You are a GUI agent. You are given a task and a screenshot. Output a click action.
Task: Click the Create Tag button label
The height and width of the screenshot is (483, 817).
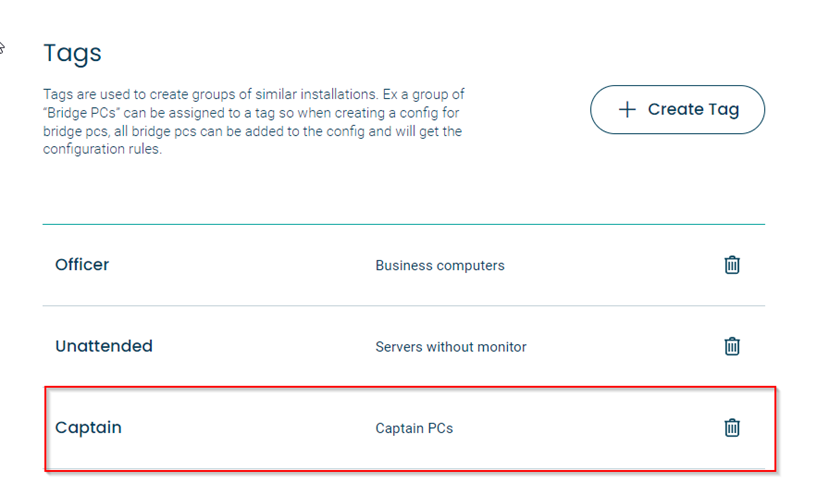point(693,109)
